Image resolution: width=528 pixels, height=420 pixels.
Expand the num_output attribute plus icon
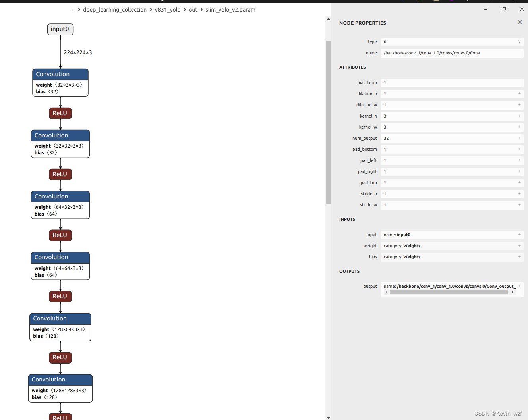tap(519, 138)
